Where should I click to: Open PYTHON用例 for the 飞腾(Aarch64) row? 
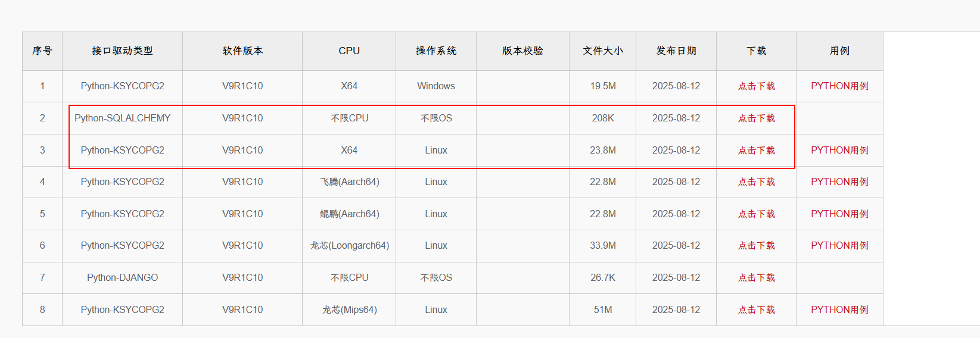click(839, 182)
